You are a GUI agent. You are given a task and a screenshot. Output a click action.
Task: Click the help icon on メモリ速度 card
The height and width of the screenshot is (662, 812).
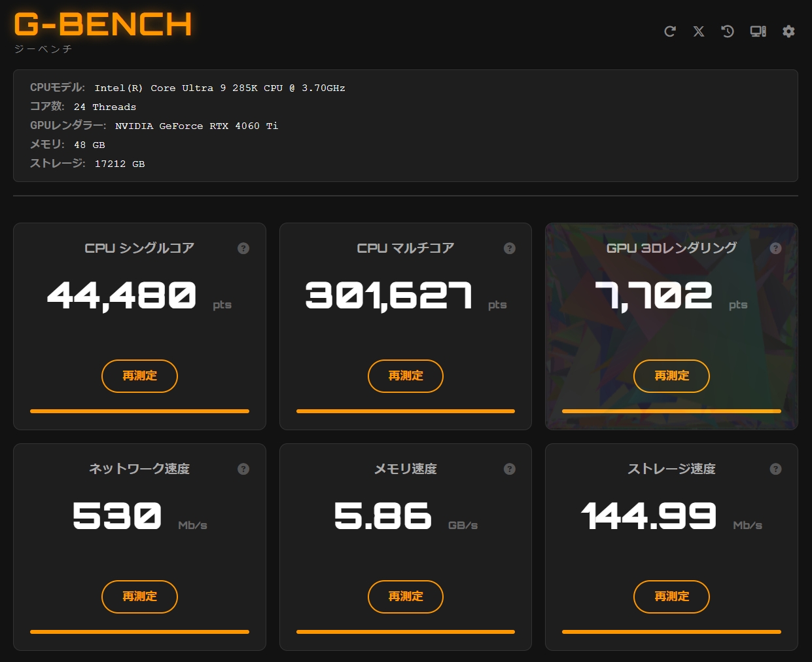pos(509,469)
